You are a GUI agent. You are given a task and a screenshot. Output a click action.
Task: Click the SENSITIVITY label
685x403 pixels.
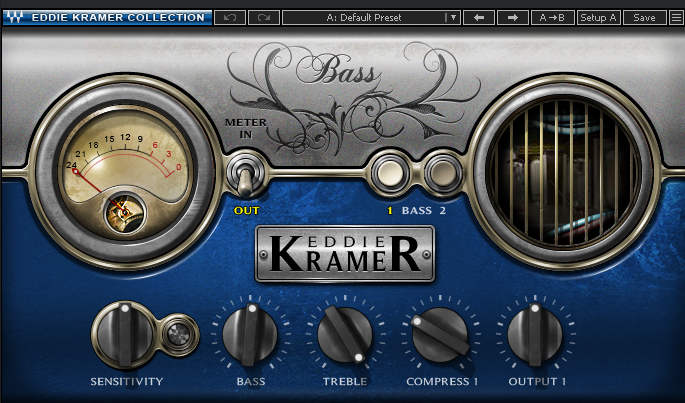(127, 381)
